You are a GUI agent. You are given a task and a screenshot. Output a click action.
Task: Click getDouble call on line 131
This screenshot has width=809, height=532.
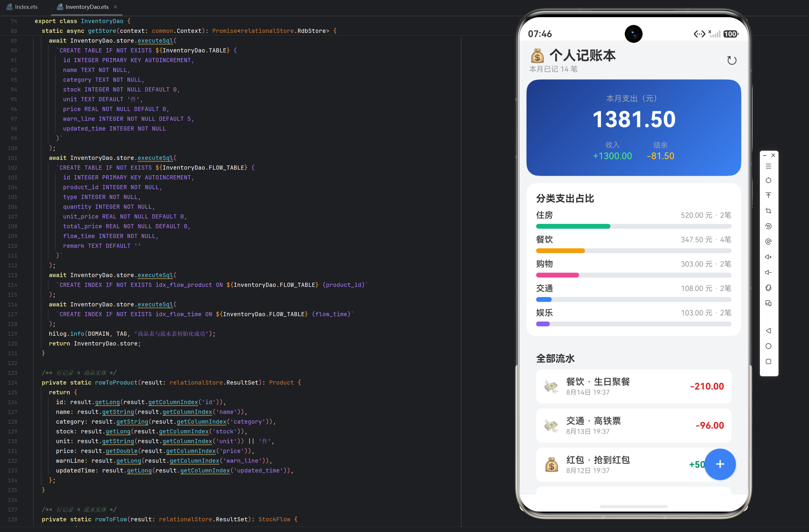coord(121,451)
